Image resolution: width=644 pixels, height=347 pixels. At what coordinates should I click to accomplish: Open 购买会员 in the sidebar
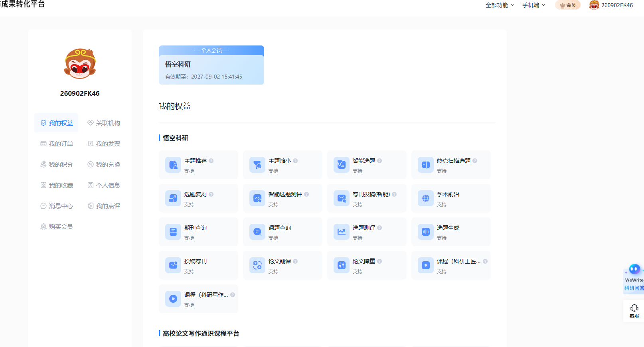(57, 227)
